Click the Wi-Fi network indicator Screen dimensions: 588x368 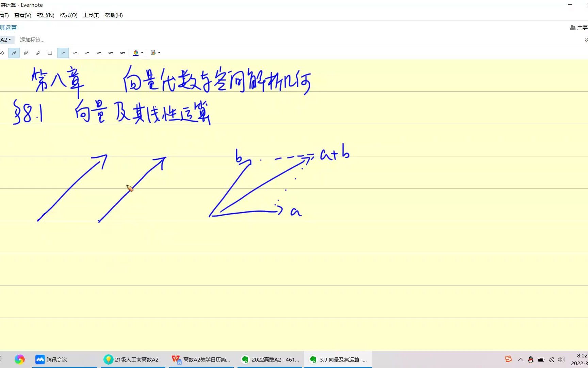[x=551, y=359]
